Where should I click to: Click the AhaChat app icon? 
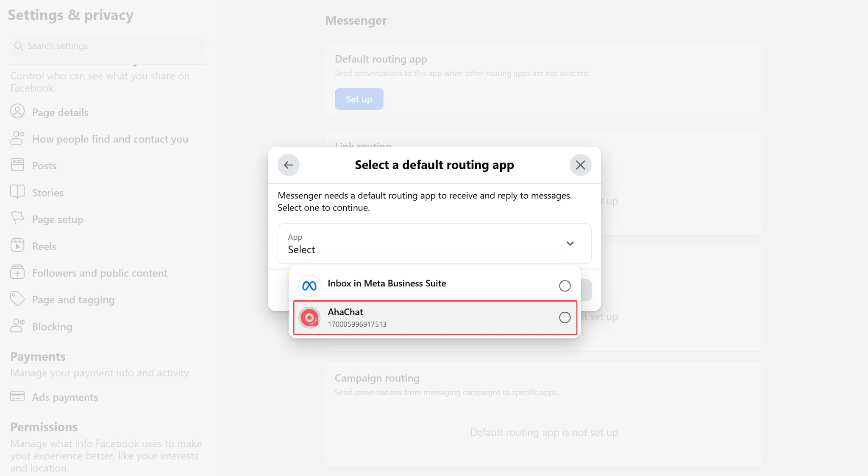click(309, 317)
